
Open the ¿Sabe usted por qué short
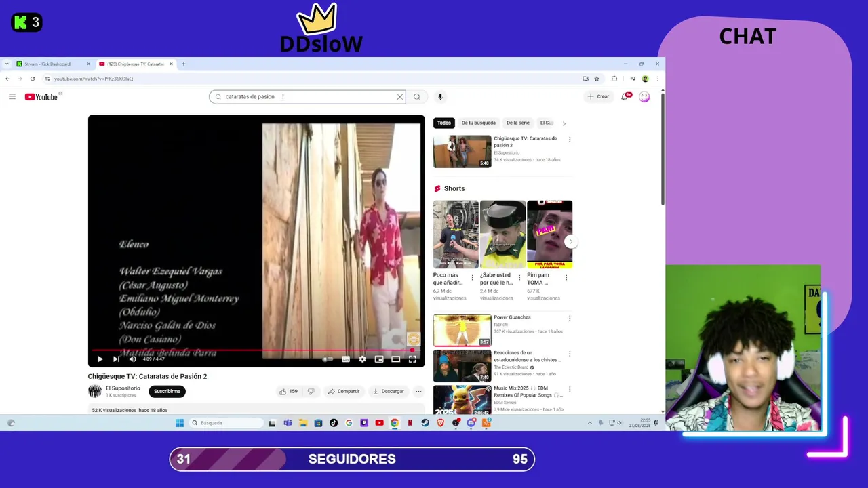coord(502,234)
